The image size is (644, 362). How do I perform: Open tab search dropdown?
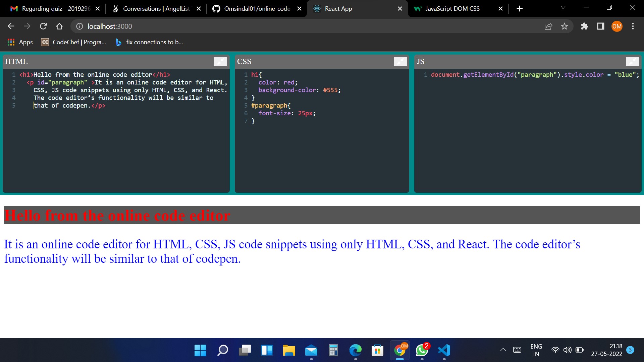[563, 7]
